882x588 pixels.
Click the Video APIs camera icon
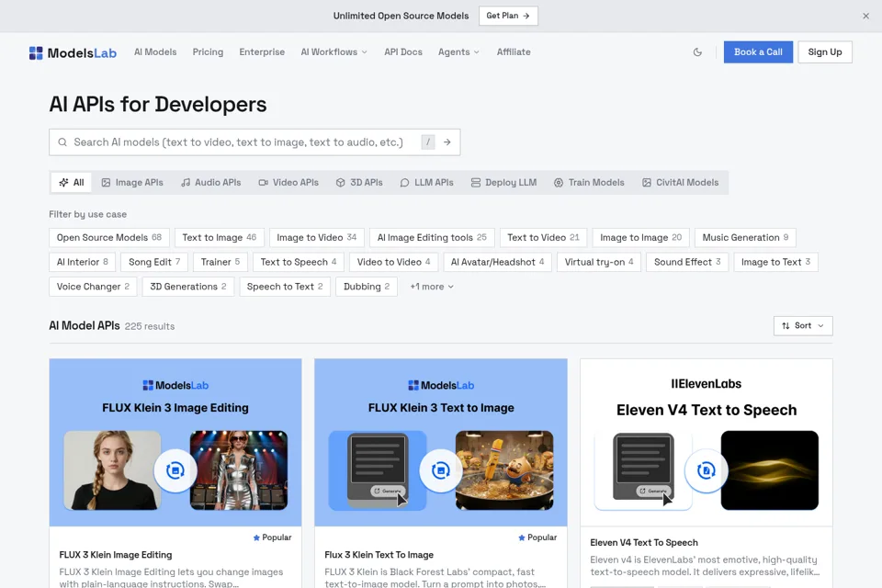(264, 183)
